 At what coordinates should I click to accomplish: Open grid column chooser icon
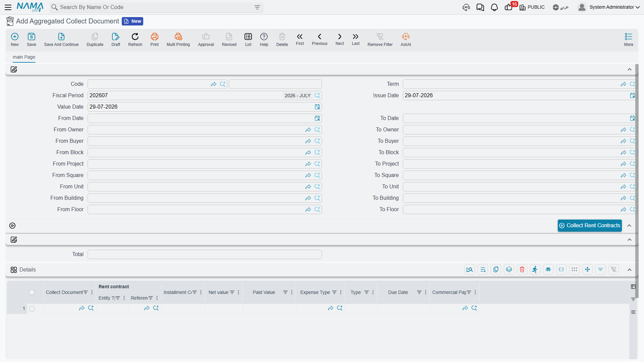(x=633, y=287)
